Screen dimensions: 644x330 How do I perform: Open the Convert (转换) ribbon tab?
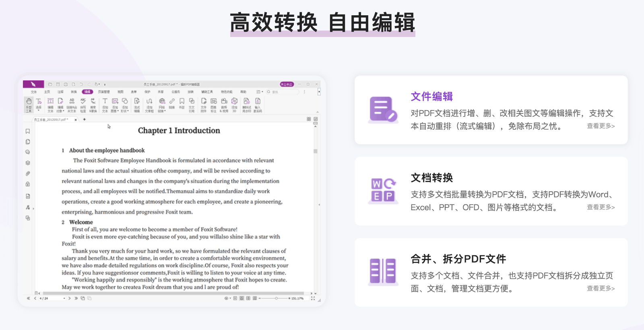click(x=74, y=92)
